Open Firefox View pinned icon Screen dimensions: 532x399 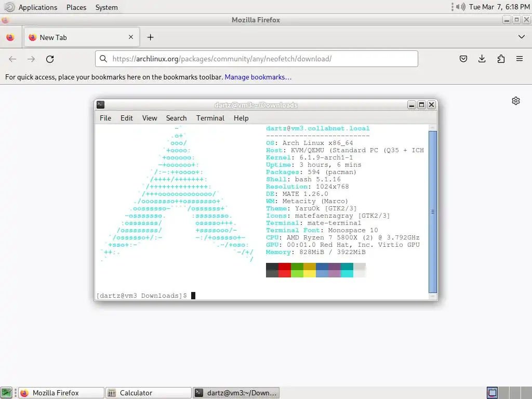10,37
